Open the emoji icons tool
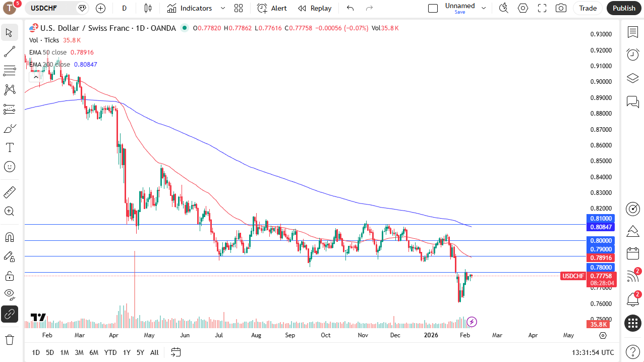The width and height of the screenshot is (644, 362). click(x=9, y=167)
